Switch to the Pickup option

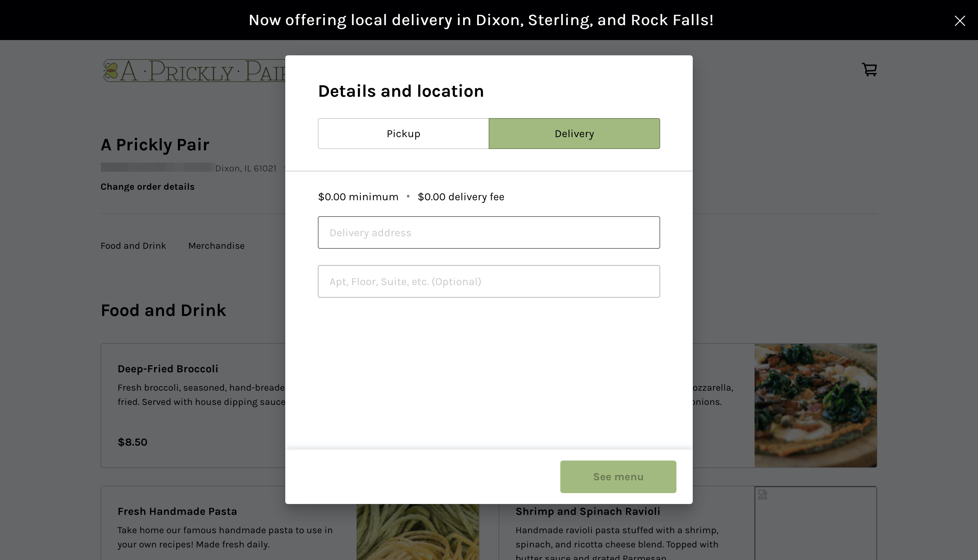click(403, 133)
